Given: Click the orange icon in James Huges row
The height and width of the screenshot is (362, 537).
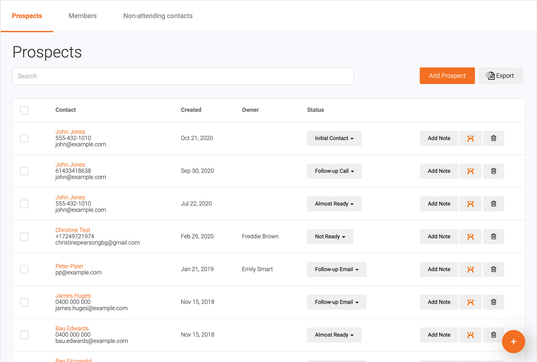Looking at the screenshot, I should (471, 302).
